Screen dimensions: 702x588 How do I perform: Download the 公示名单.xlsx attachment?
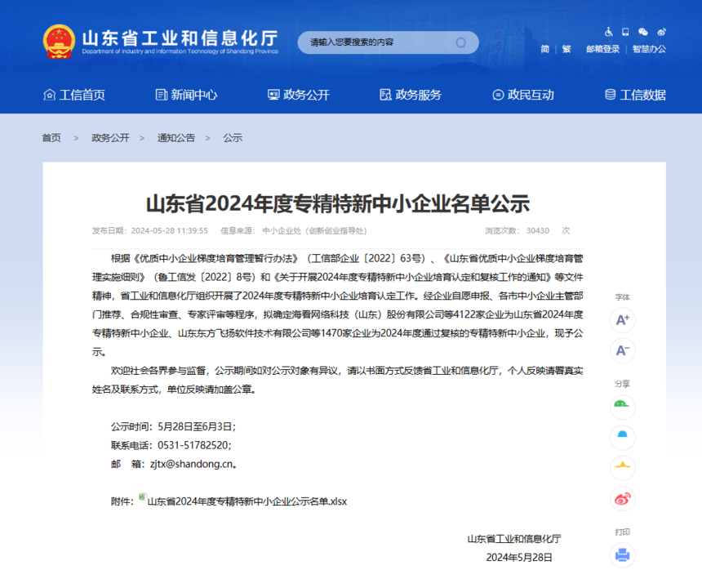pyautogui.click(x=247, y=501)
